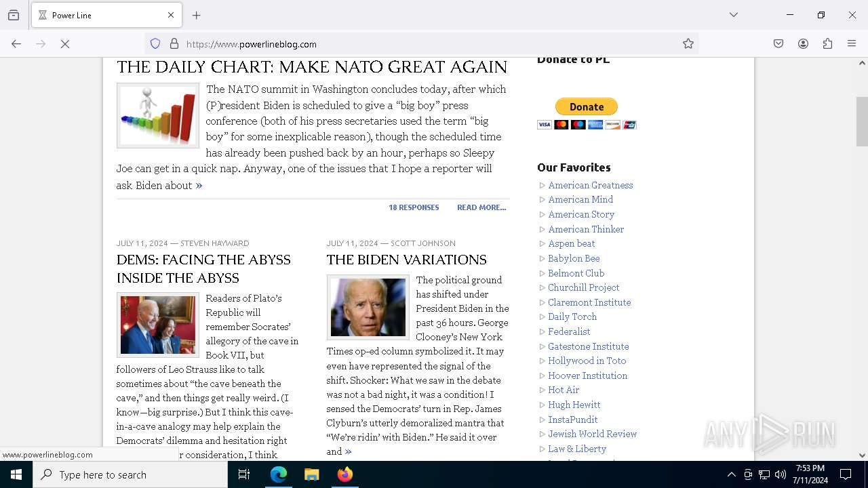Open Aspen beat link
This screenshot has height=488, width=868.
pos(572,243)
